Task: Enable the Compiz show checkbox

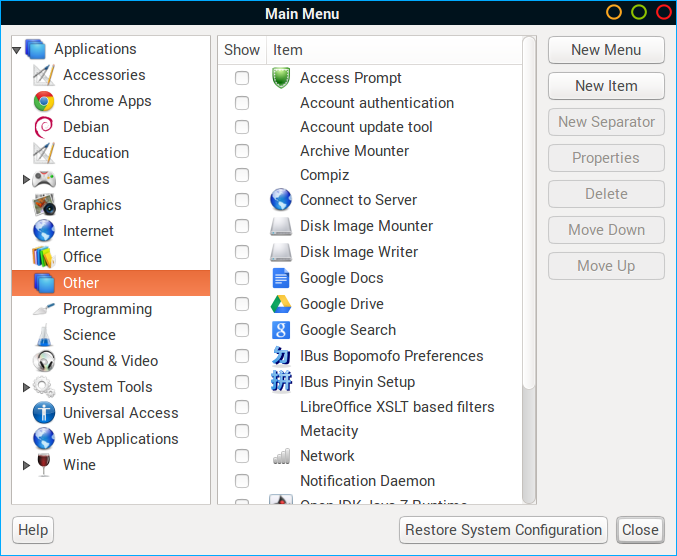Action: [242, 175]
